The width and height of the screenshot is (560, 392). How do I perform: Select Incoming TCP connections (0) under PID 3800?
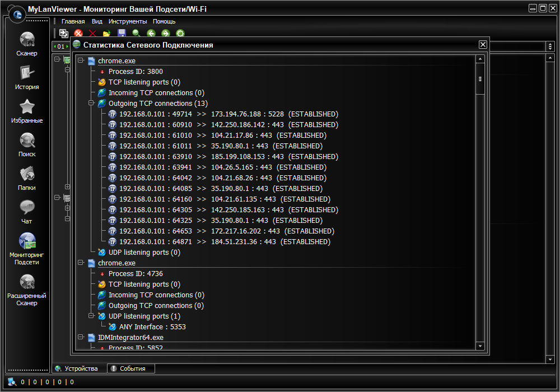click(x=156, y=93)
